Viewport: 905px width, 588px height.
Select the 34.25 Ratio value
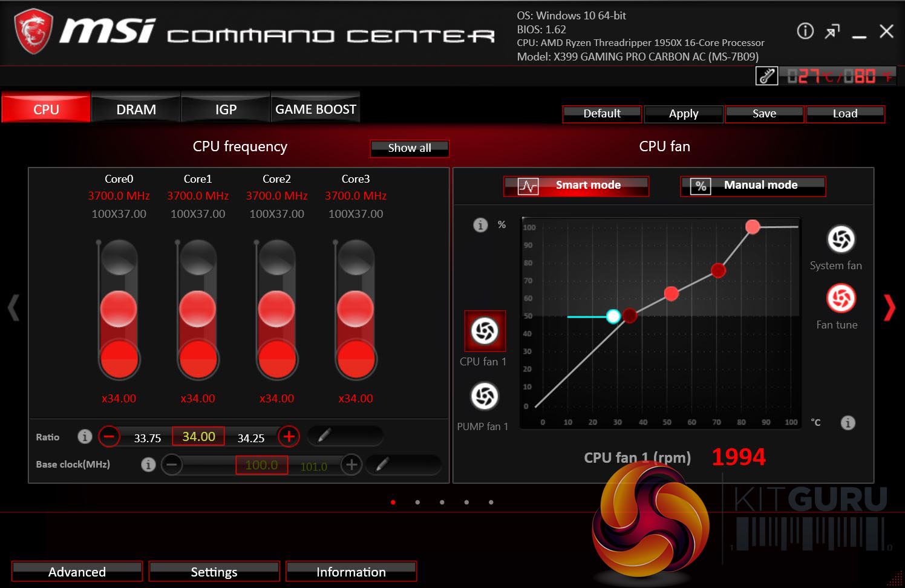click(251, 438)
